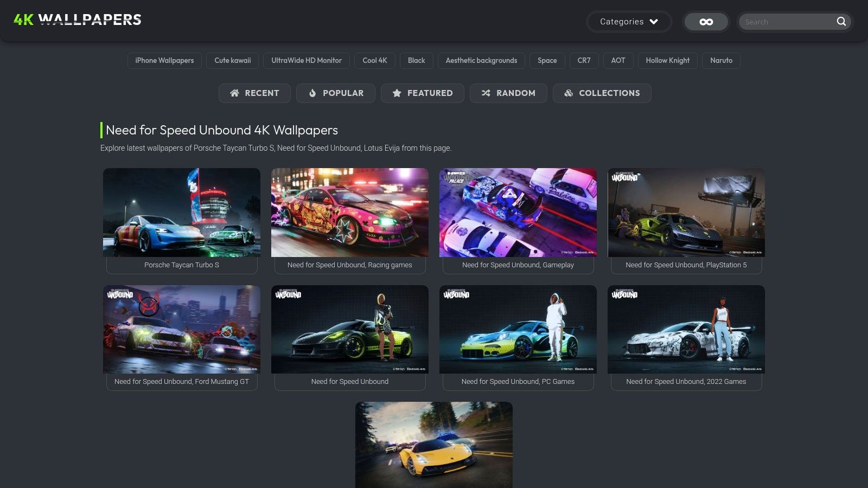Select the Cute kawaii tag
Screen dimensions: 868x488
tap(232, 61)
